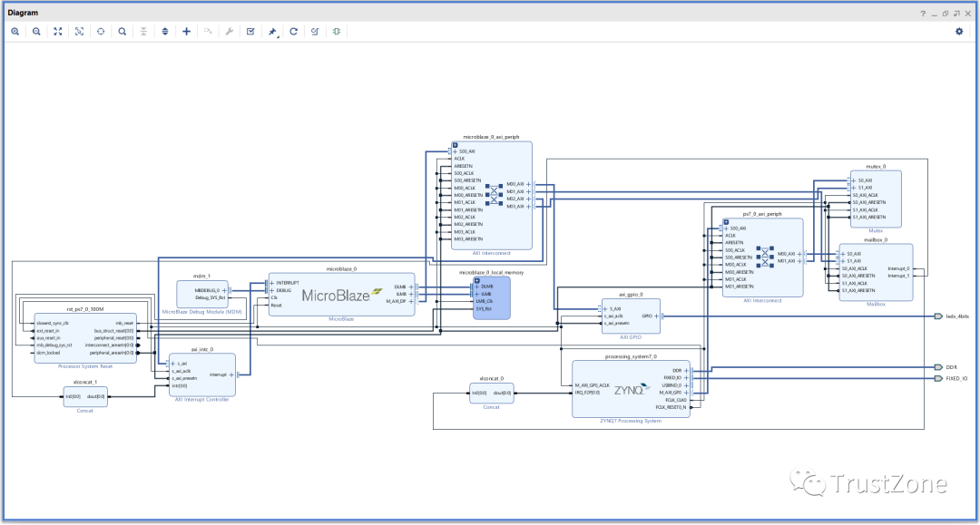This screenshot has width=980, height=525.
Task: Select the mutex_0 block
Action: click(x=876, y=199)
